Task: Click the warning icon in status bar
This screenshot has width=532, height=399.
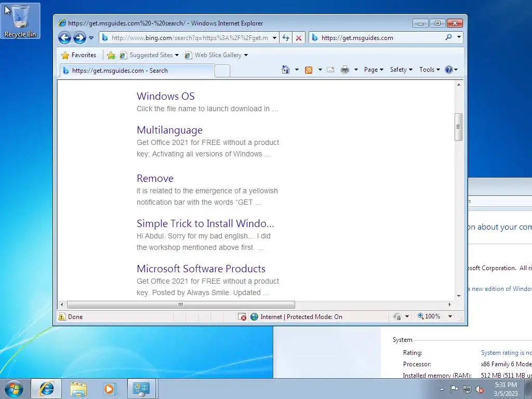Action: click(62, 316)
